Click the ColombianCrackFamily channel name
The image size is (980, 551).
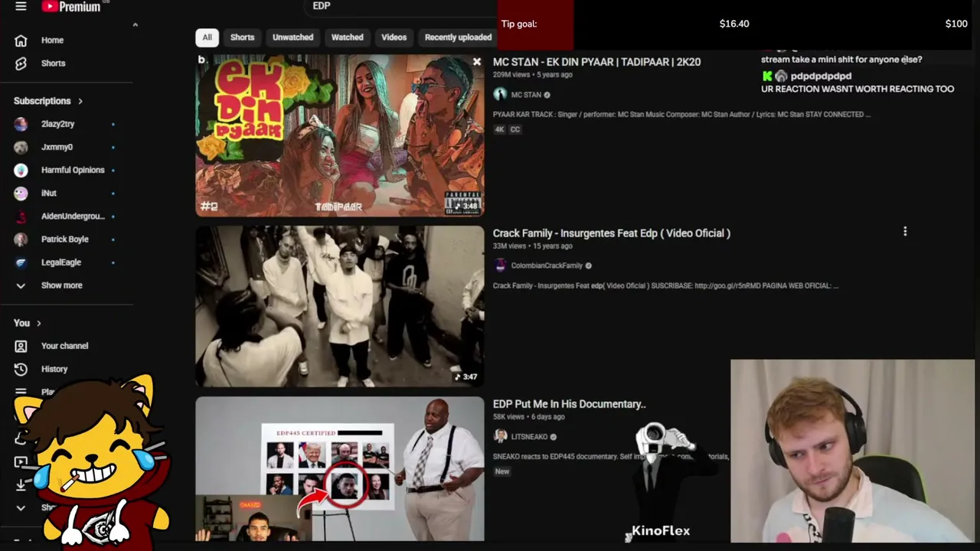point(547,266)
